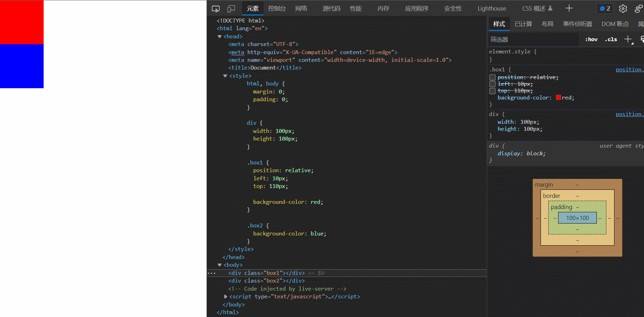The height and width of the screenshot is (317, 644).
Task: Add new style rule plus icon
Action: click(629, 39)
